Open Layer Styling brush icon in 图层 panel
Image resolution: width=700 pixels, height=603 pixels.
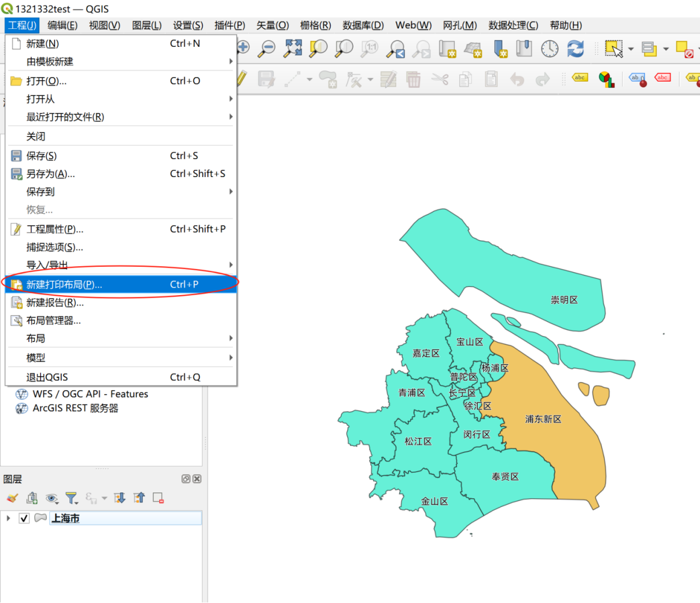tap(12, 498)
